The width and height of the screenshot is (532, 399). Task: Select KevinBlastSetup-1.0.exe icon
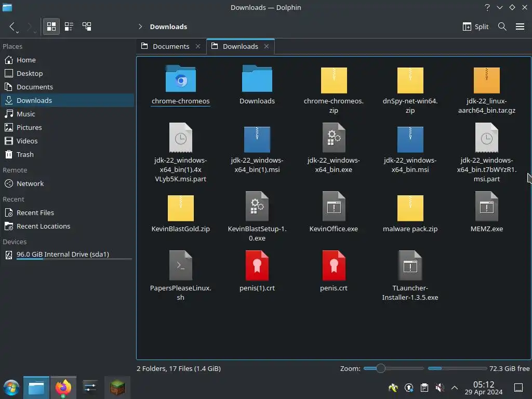tap(257, 206)
